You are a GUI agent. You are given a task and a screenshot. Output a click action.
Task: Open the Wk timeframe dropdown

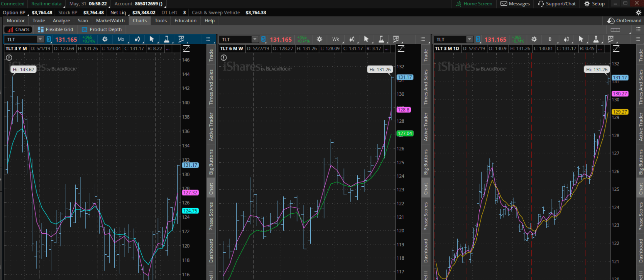pyautogui.click(x=336, y=39)
